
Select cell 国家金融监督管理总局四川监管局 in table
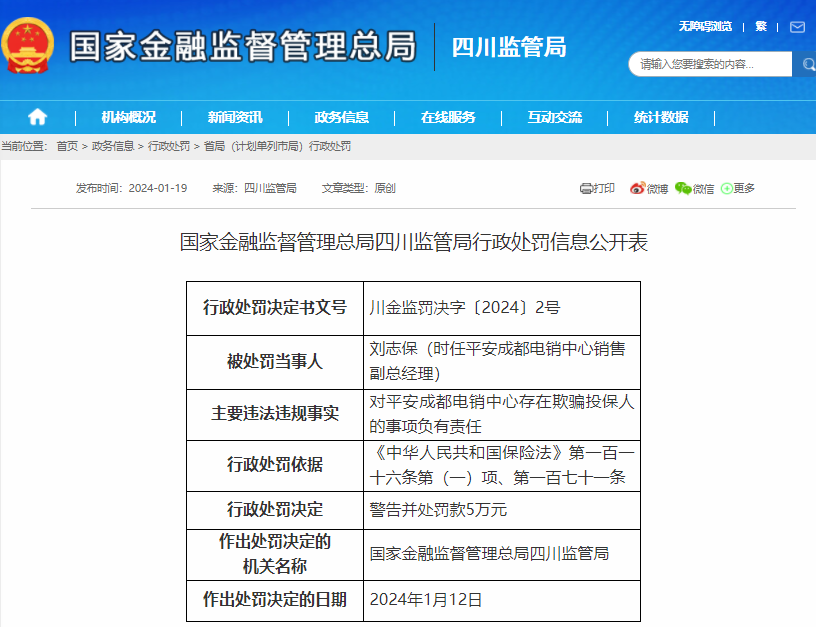pos(502,555)
